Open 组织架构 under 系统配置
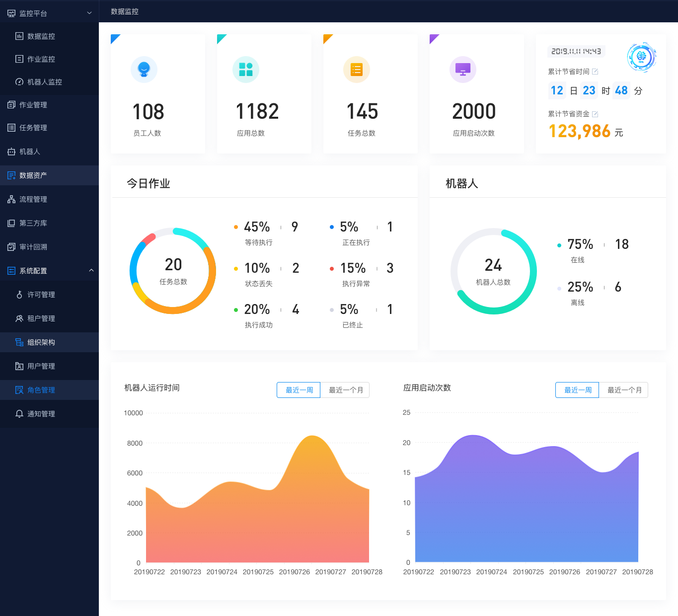678x616 pixels. [50, 342]
